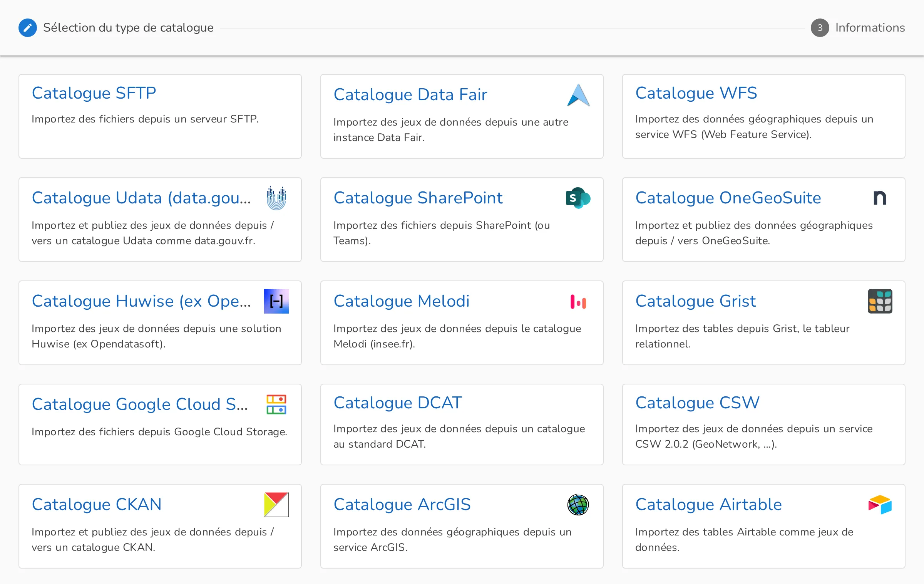
Task: Select the Catalogue OneGeoSuite title
Action: (x=728, y=198)
